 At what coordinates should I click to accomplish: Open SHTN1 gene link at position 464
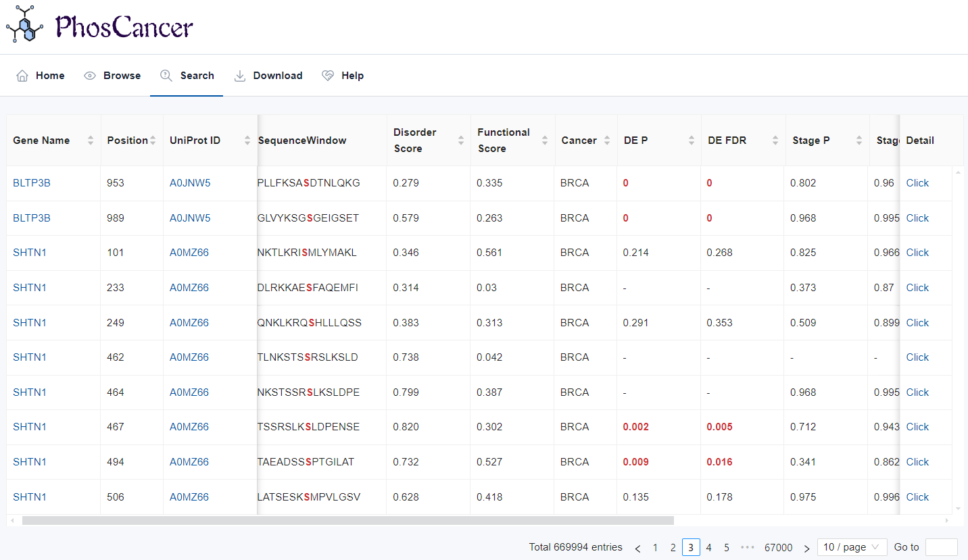click(x=30, y=392)
